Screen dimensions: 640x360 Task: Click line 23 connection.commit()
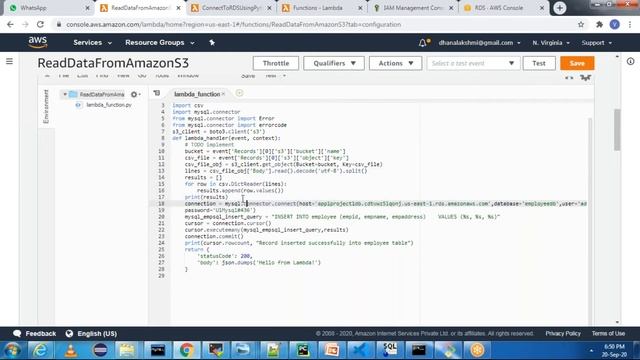[x=214, y=236]
